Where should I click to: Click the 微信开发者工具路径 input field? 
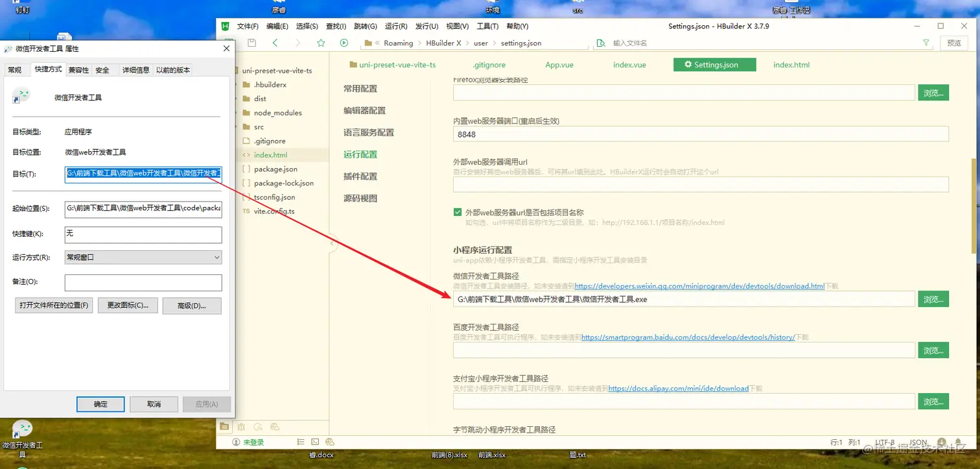click(x=684, y=299)
